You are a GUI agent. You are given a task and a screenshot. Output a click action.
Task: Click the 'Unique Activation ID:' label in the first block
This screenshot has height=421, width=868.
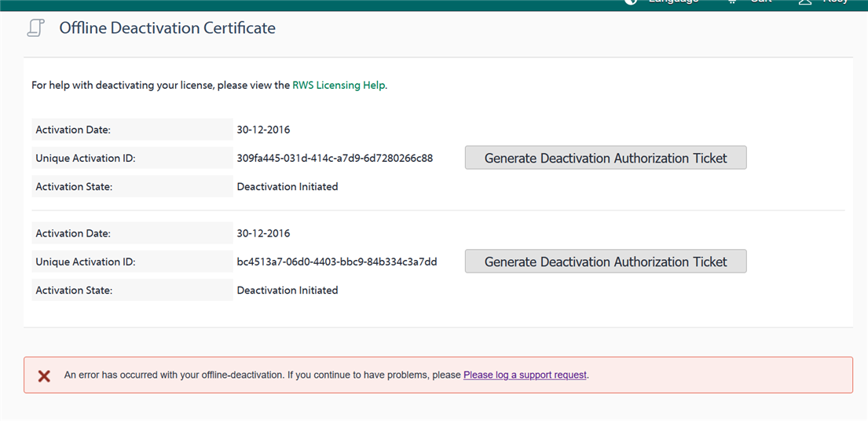[86, 158]
